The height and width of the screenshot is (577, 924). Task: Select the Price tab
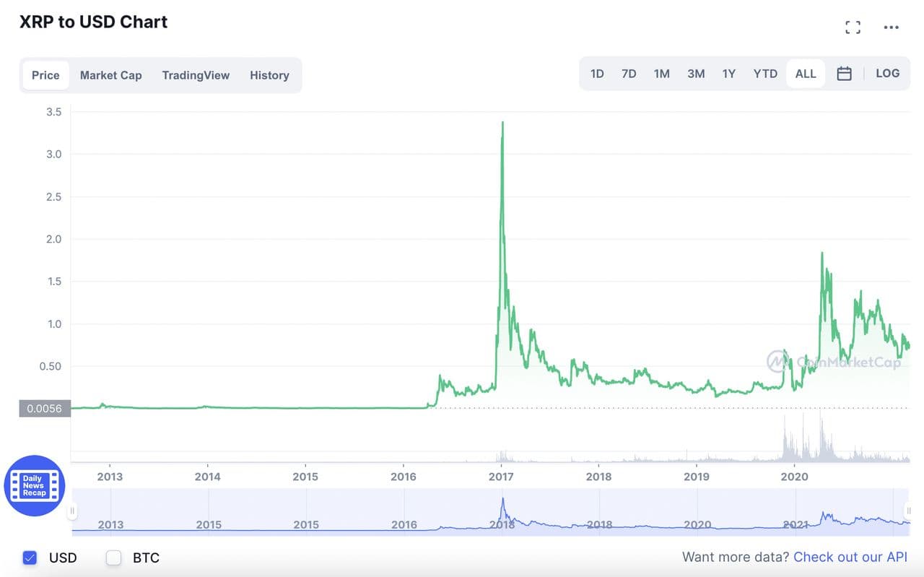(x=45, y=75)
